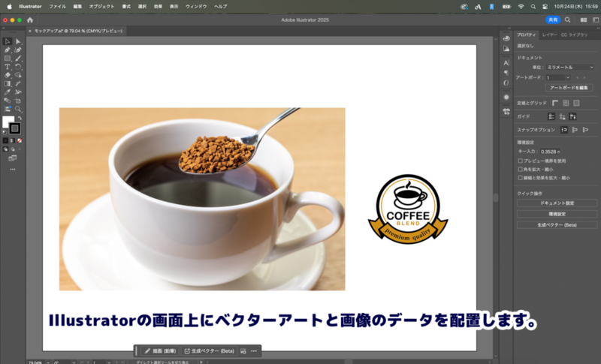Select the Rectangle tool

click(8, 59)
